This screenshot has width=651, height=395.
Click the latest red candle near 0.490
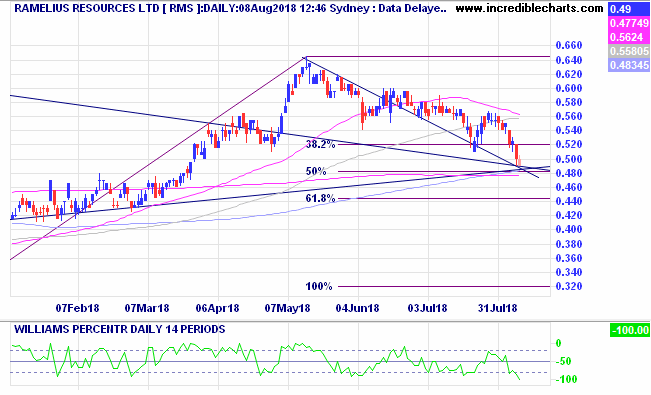[517, 156]
